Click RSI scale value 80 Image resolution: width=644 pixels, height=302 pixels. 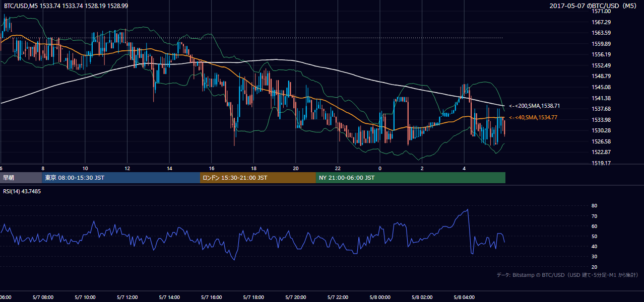594,206
